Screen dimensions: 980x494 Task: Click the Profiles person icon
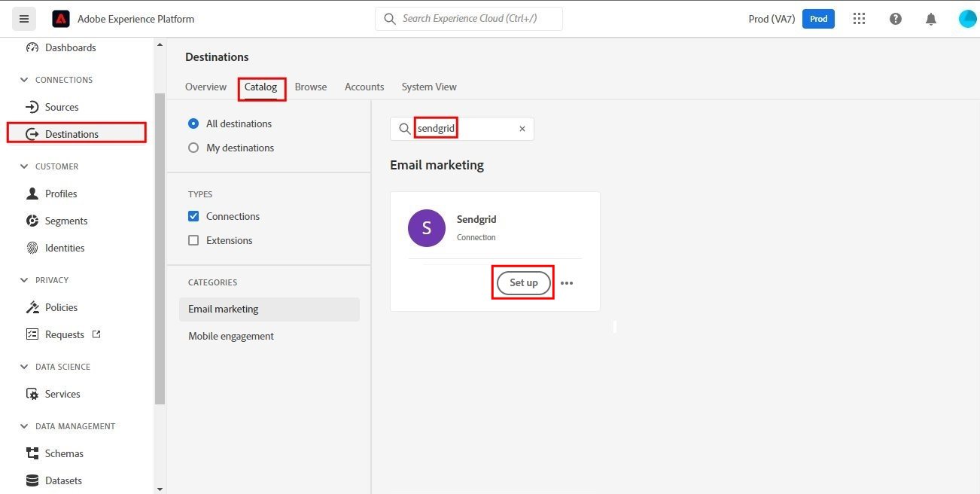[x=32, y=194]
